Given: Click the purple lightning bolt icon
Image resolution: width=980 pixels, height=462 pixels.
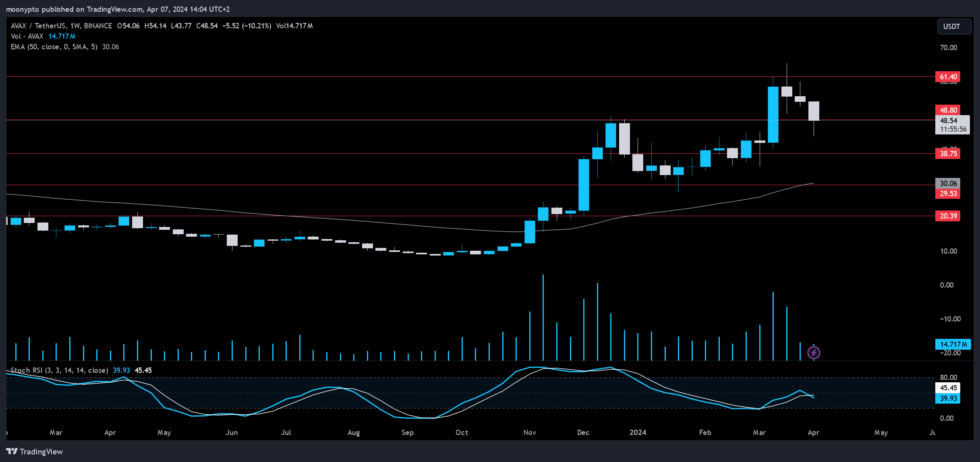Looking at the screenshot, I should 814,353.
